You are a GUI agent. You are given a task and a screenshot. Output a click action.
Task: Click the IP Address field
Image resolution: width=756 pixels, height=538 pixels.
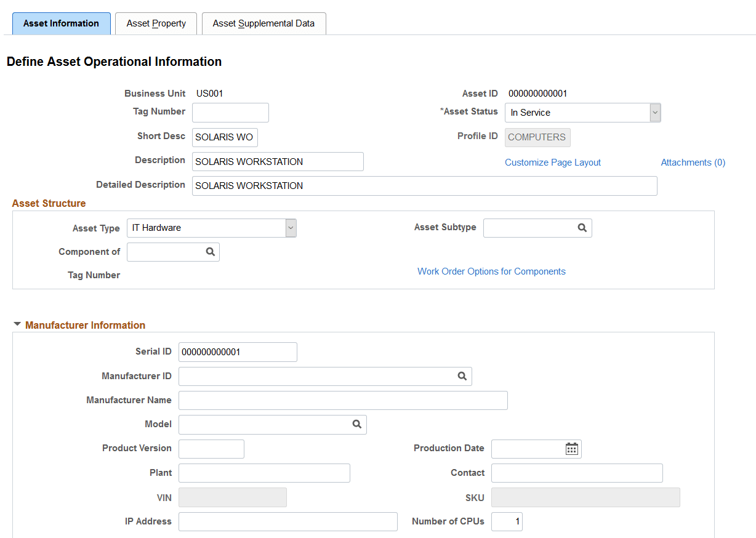288,521
